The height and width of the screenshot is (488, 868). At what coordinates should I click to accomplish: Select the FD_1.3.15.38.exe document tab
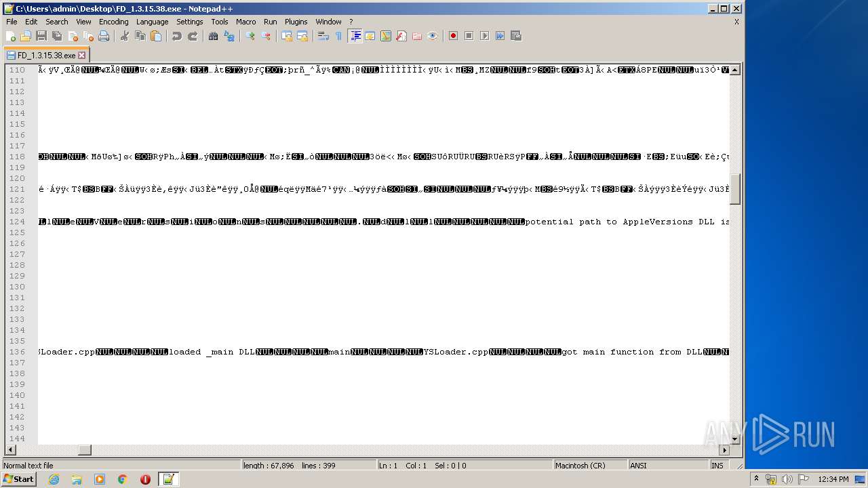click(x=46, y=55)
